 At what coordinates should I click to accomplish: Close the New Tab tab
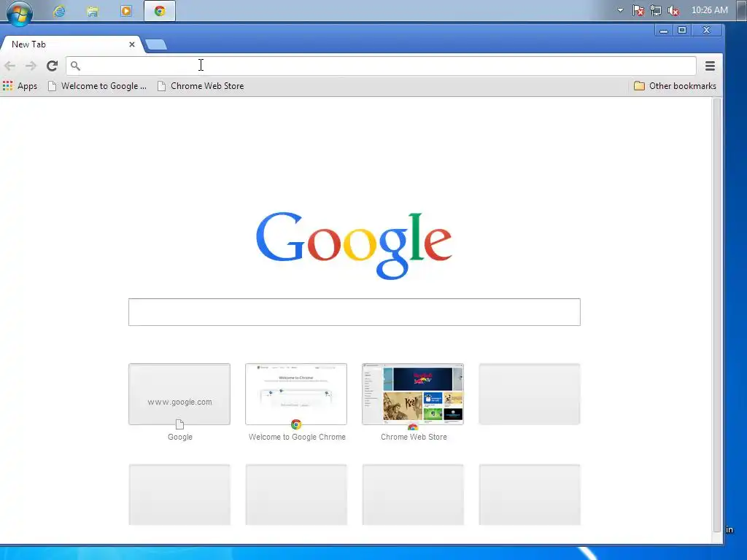coord(132,44)
